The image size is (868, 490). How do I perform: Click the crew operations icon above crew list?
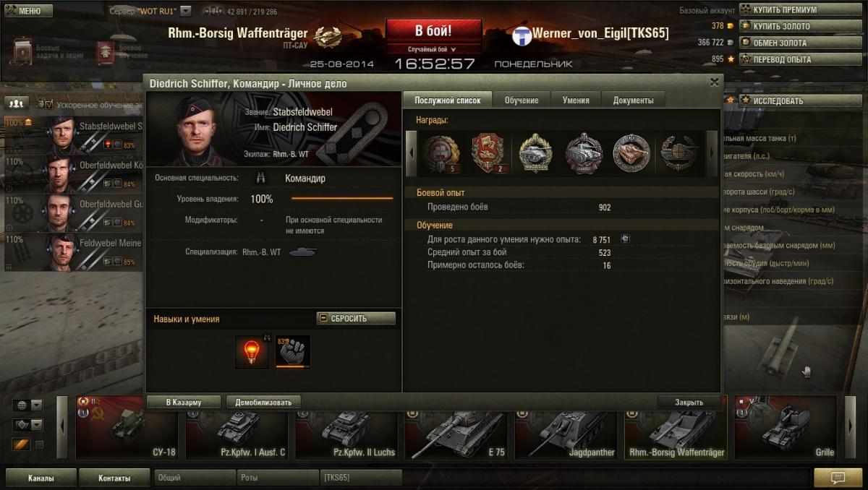pyautogui.click(x=17, y=103)
